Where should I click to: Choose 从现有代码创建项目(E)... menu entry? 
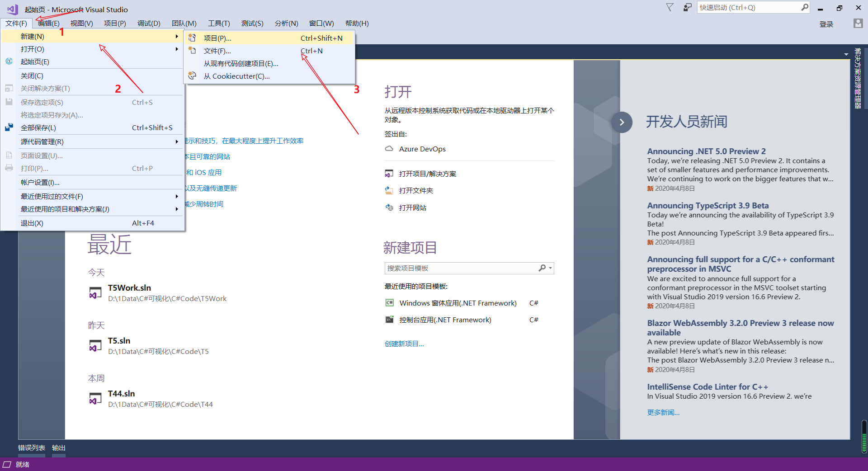269,63
